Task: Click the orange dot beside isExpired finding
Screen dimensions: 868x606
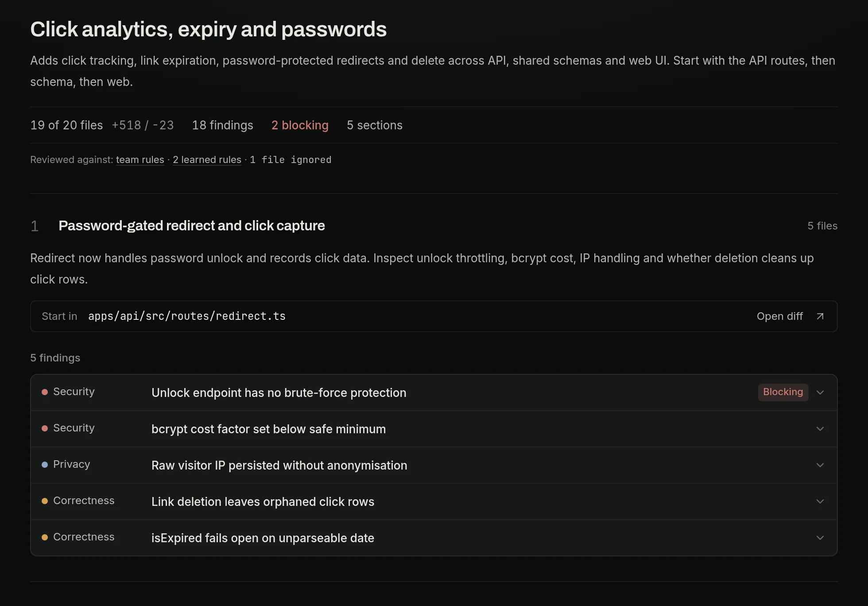Action: [x=45, y=537]
